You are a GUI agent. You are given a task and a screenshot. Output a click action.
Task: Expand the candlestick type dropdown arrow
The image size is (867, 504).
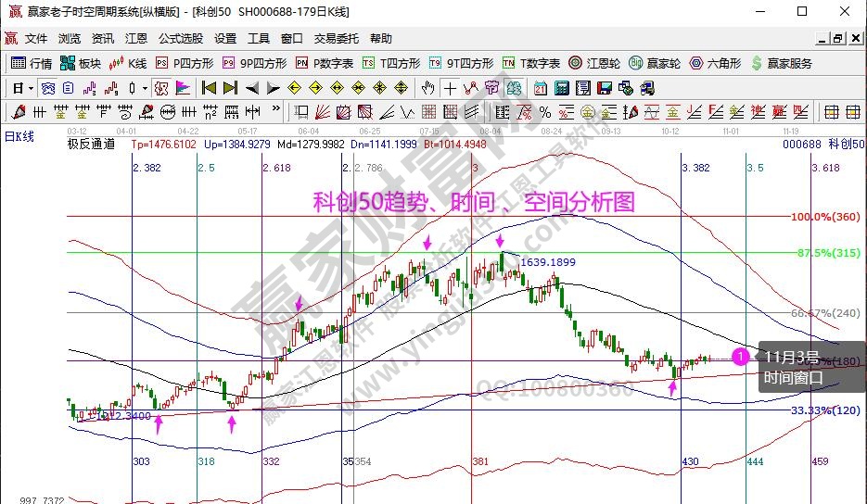[145, 88]
